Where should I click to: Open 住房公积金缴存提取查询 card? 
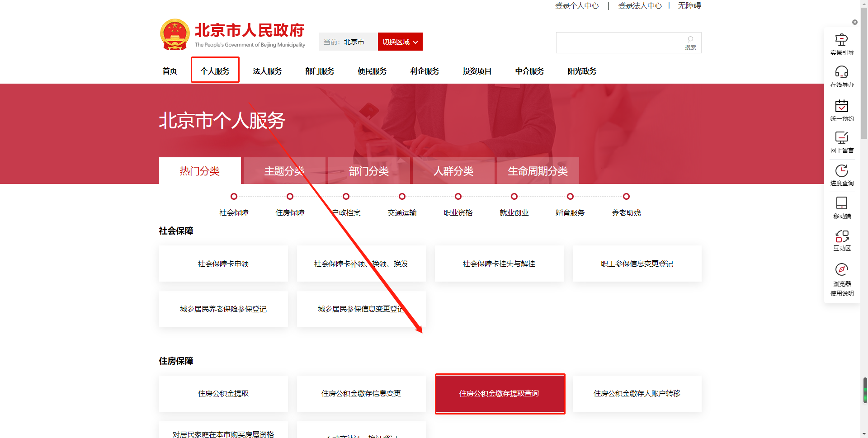[x=500, y=394]
